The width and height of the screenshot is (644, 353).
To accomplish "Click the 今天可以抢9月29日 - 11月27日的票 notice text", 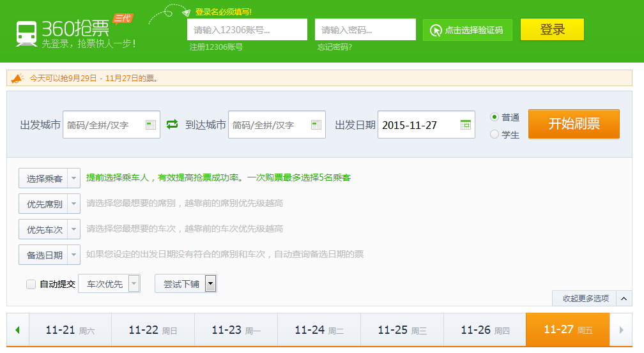I will (x=94, y=78).
